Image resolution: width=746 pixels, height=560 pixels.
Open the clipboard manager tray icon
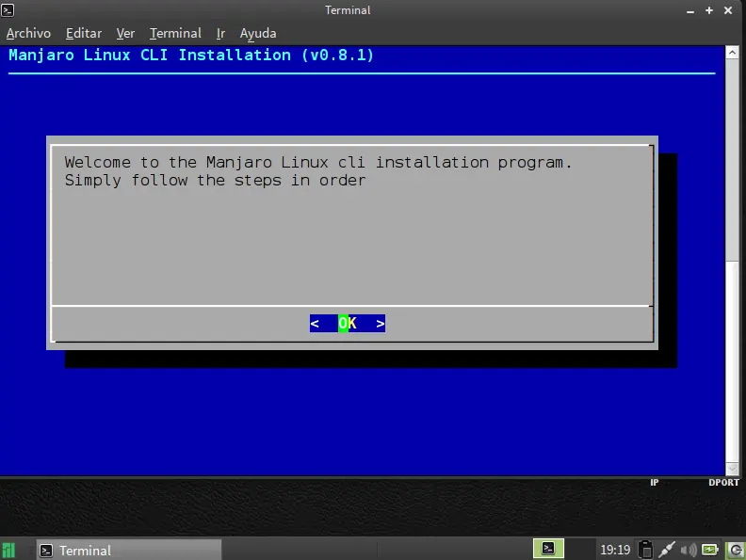(x=645, y=550)
